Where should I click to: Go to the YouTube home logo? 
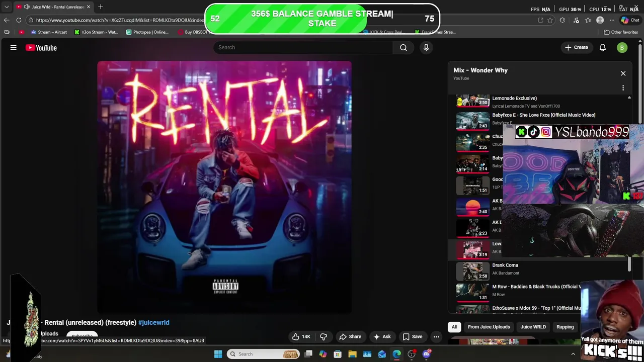click(x=41, y=48)
